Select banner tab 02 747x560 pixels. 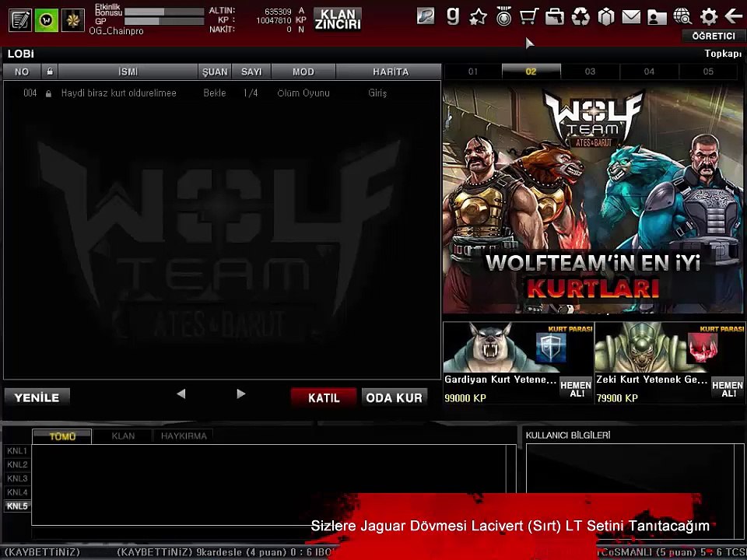point(531,72)
